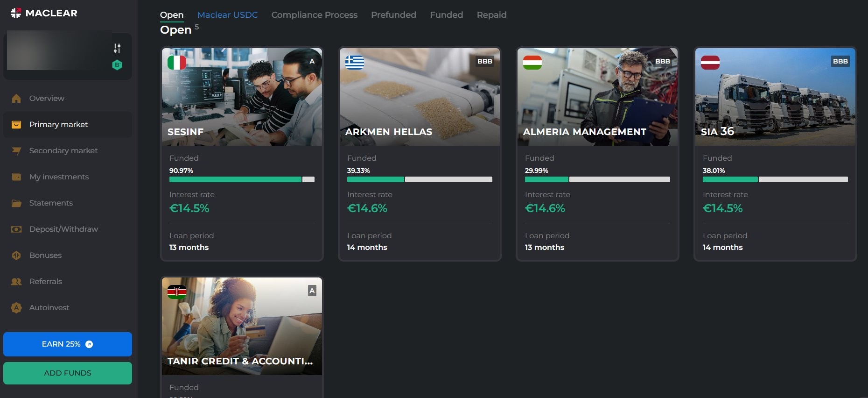Click the A rating badge on Tanir Credit
Screen dimensions: 868x398
312,291
